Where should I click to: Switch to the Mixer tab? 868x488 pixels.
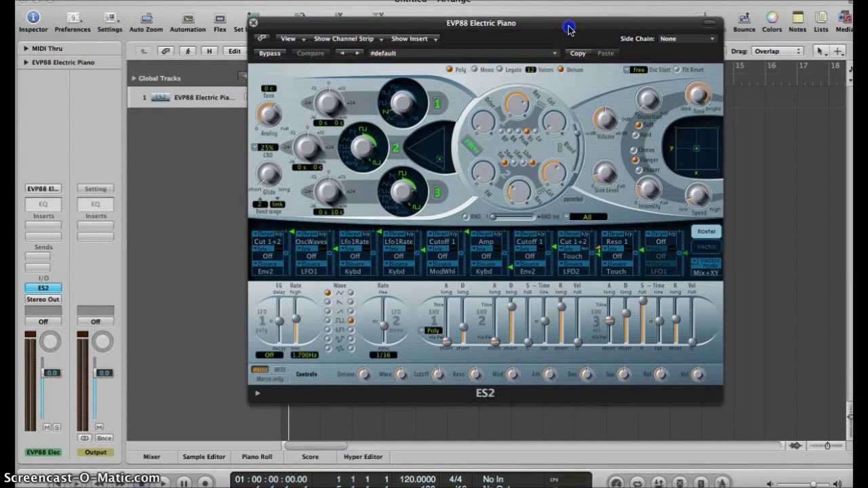tap(151, 457)
